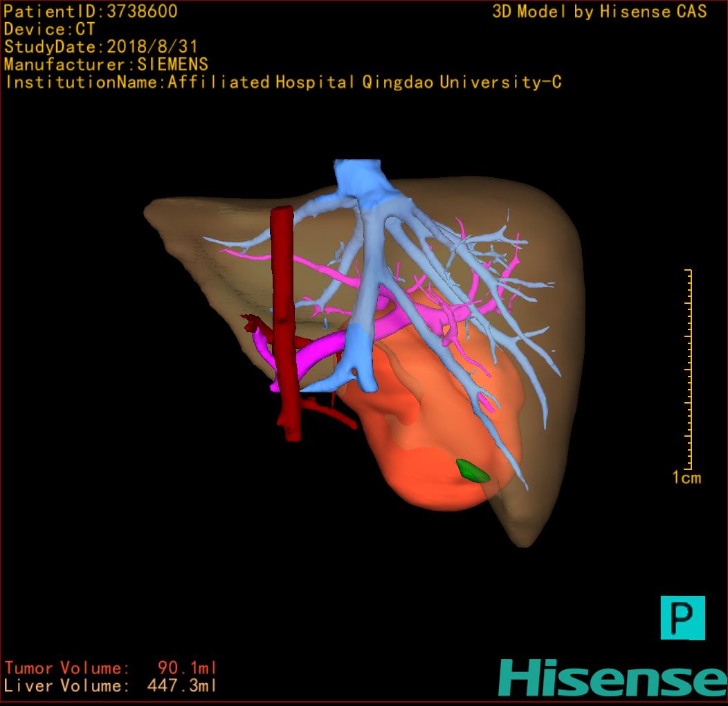728x706 pixels.
Task: Click the Manufacturer:SIEMENS label
Action: click(x=106, y=64)
